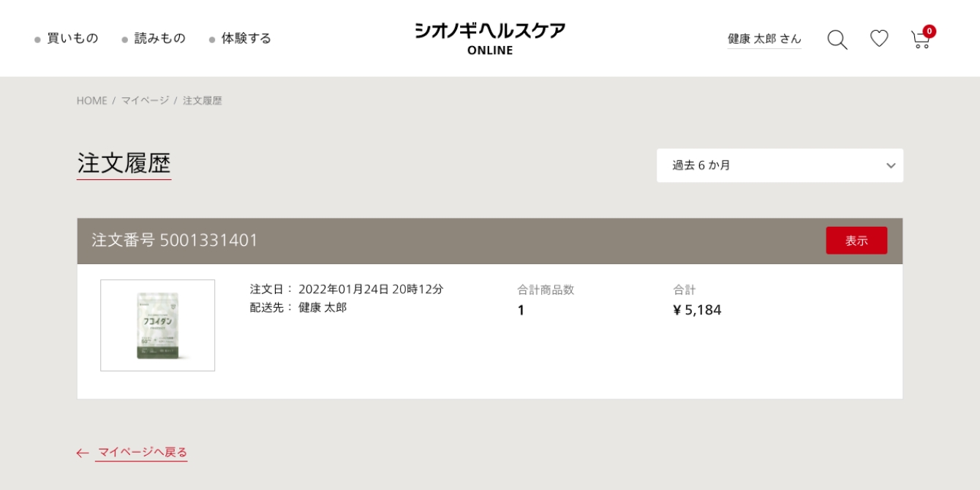Click the left arrow beside マイページへ戻る
Image resolution: width=980 pixels, height=490 pixels.
tap(83, 453)
